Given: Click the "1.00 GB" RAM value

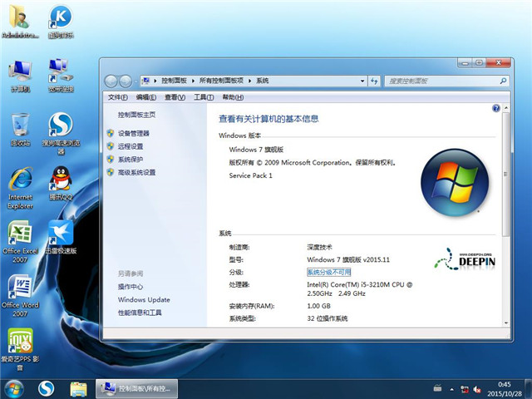Looking at the screenshot, I should point(318,306).
